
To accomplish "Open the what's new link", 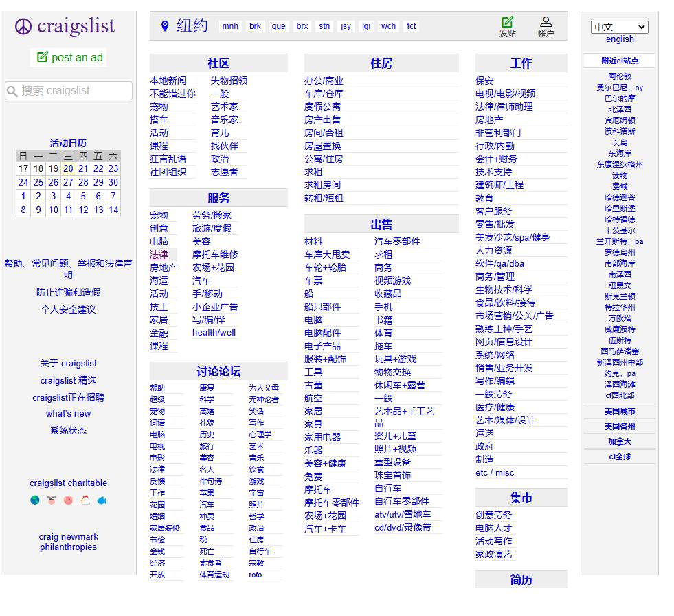I will 68,413.
